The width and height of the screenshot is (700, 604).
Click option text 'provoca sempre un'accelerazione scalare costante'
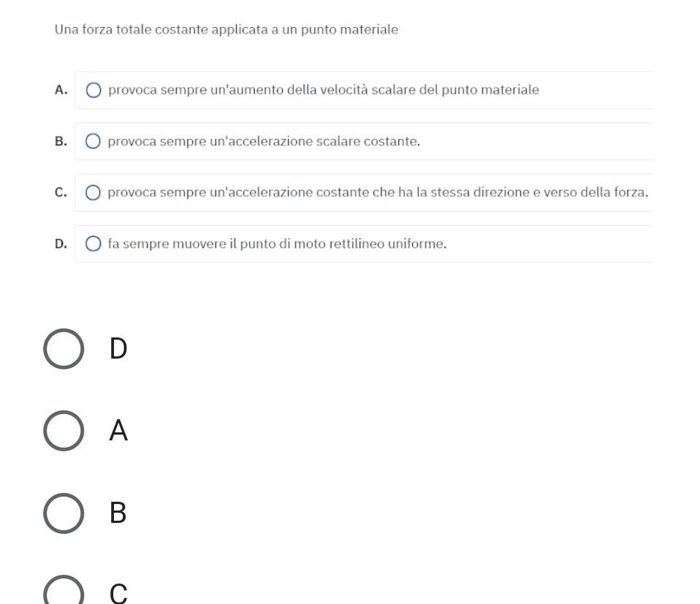point(264,142)
